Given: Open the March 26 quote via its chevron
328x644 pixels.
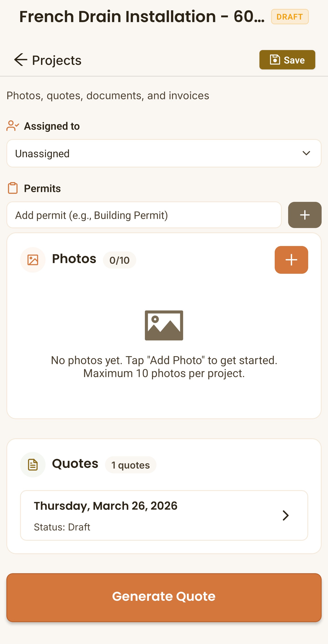Looking at the screenshot, I should (x=286, y=515).
